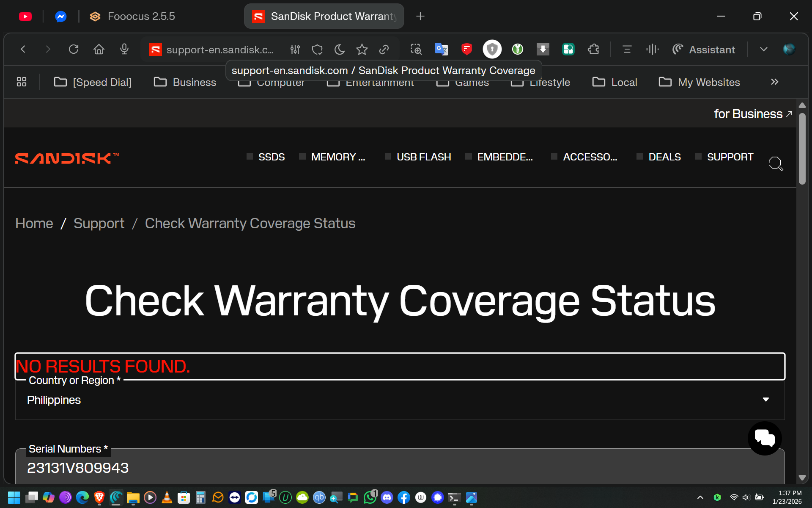Open the home page icon
The image size is (812, 508).
point(99,50)
